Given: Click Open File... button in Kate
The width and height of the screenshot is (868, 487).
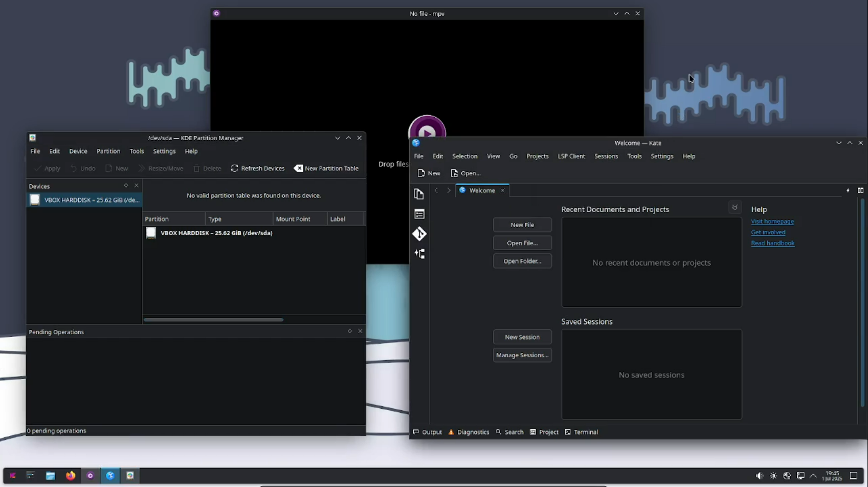Looking at the screenshot, I should point(522,243).
